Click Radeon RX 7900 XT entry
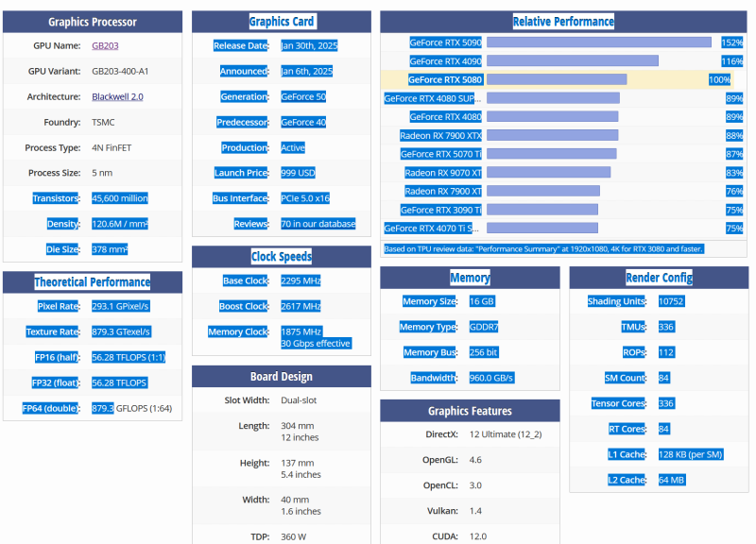 tap(442, 192)
